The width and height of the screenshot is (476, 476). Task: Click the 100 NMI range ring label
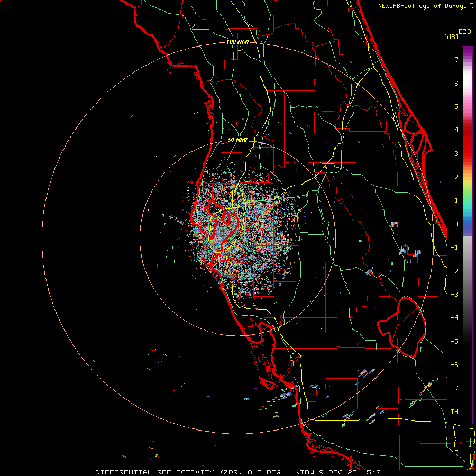click(x=237, y=42)
